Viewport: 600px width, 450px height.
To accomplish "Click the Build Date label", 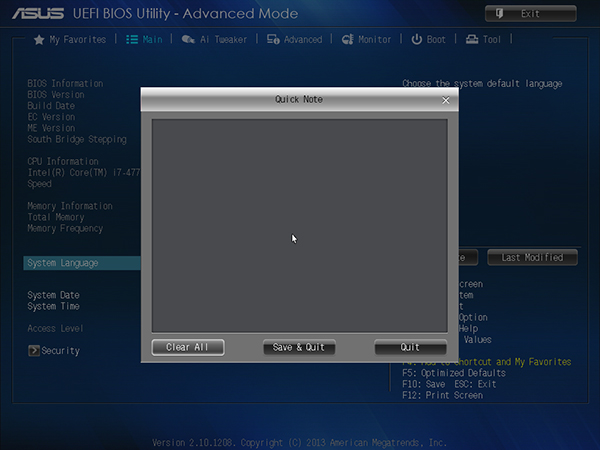I will tap(51, 106).
